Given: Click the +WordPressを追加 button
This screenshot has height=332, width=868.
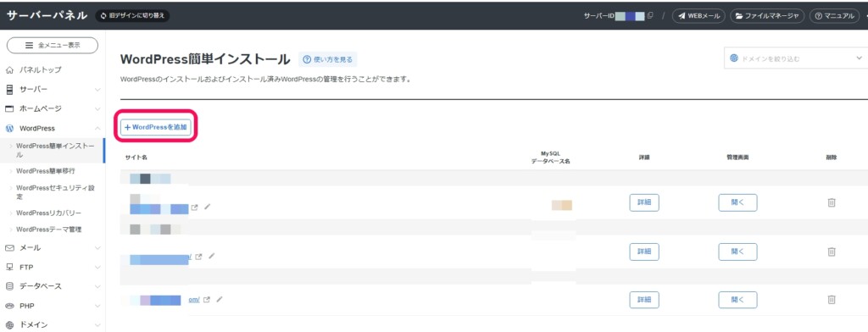Looking at the screenshot, I should [156, 127].
